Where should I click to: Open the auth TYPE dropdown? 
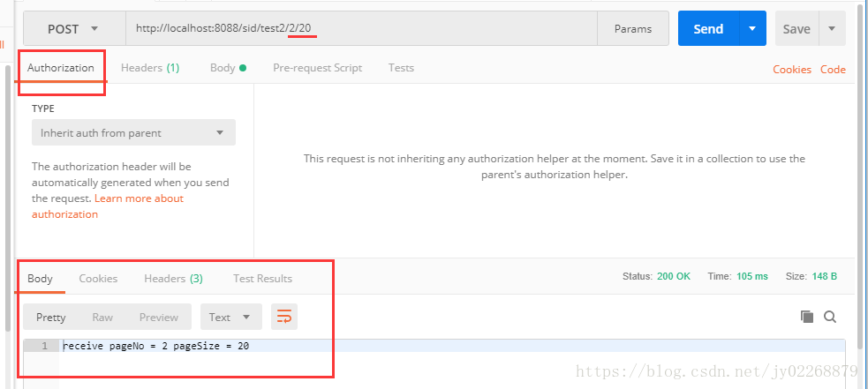click(133, 133)
